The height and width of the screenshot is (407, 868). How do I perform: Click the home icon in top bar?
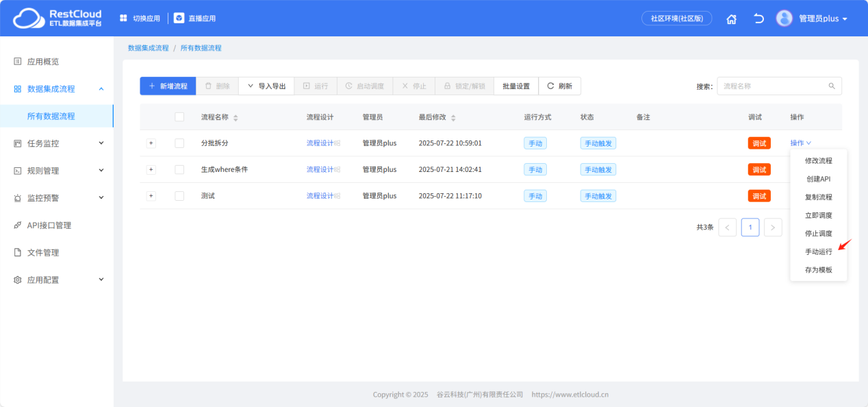(731, 18)
